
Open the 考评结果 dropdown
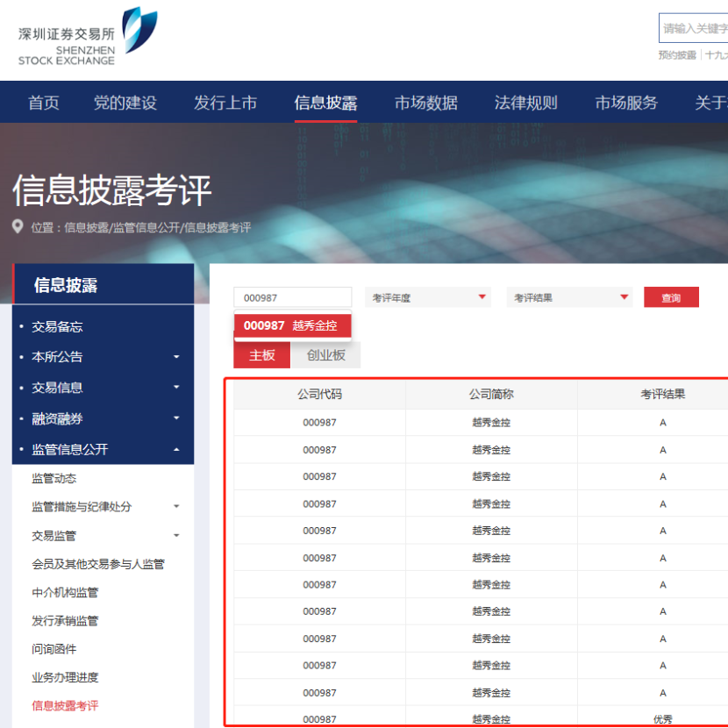coord(569,298)
